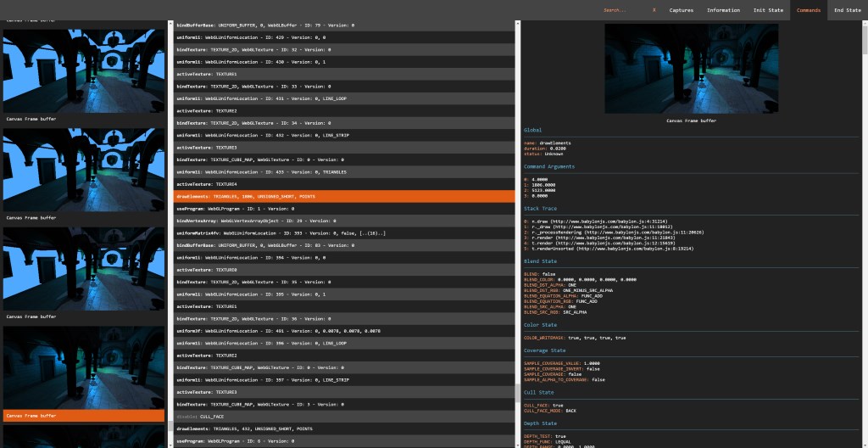This screenshot has height=448, width=868.
Task: Select the activeTexture TEXTURE4 command
Action: pyautogui.click(x=344, y=184)
